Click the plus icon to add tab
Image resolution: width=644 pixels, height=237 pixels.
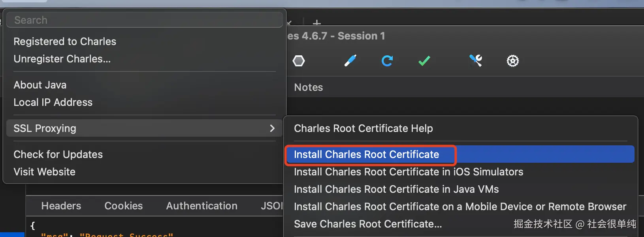click(317, 23)
